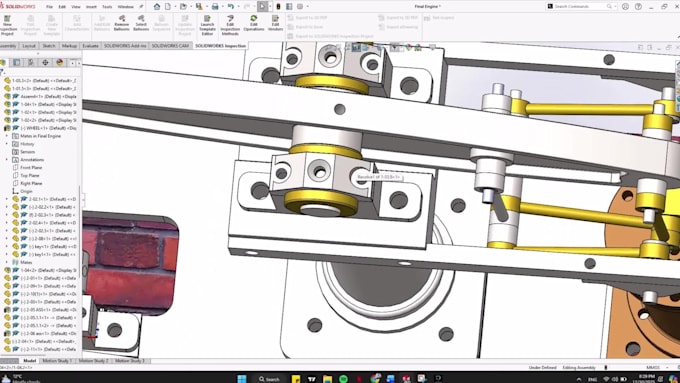Click the Undo icon
Screen dimensions: 680x383
click(x=231, y=7)
